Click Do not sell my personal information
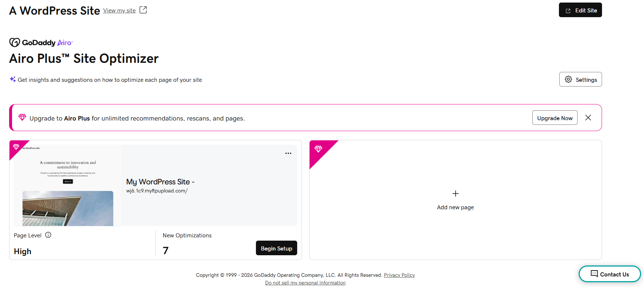The height and width of the screenshot is (287, 644). pyautogui.click(x=305, y=283)
